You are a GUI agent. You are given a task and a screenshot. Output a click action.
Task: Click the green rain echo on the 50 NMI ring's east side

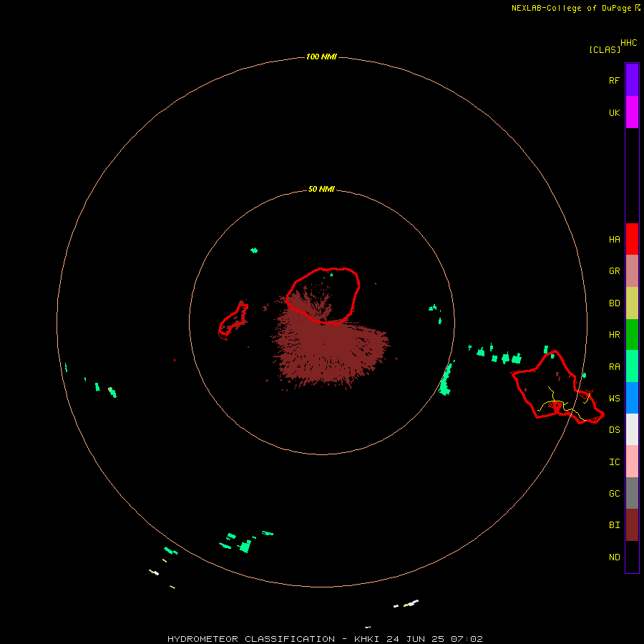coord(446,379)
